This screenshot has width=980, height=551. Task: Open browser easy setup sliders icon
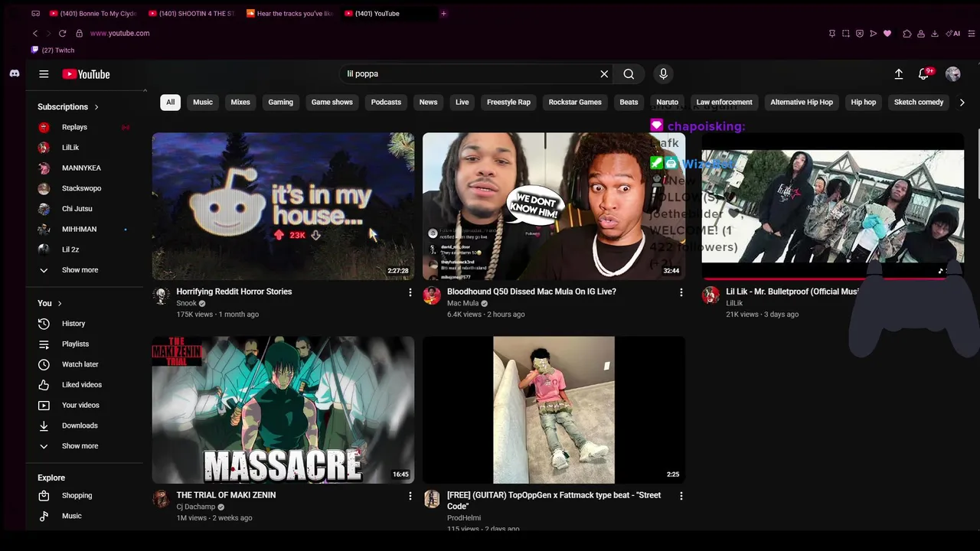click(x=972, y=34)
